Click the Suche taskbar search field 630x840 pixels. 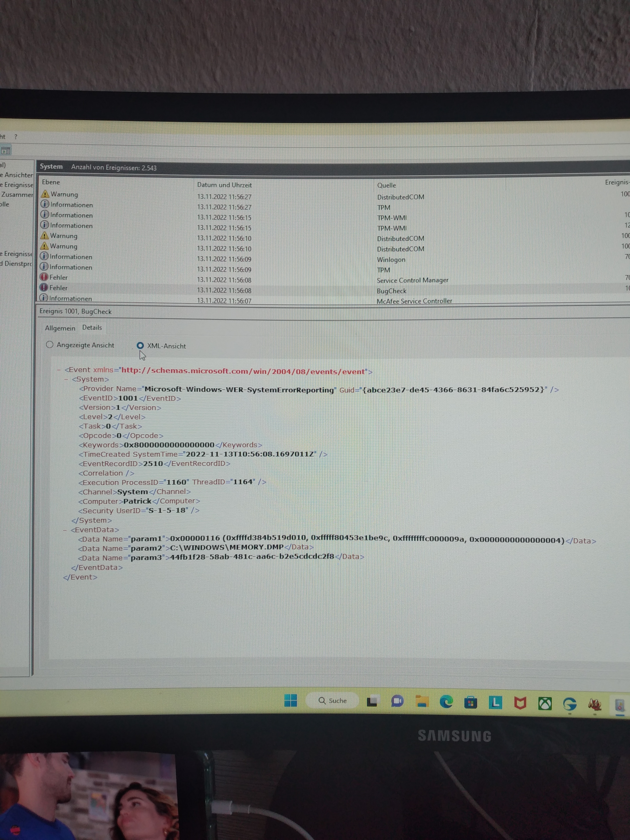point(333,701)
